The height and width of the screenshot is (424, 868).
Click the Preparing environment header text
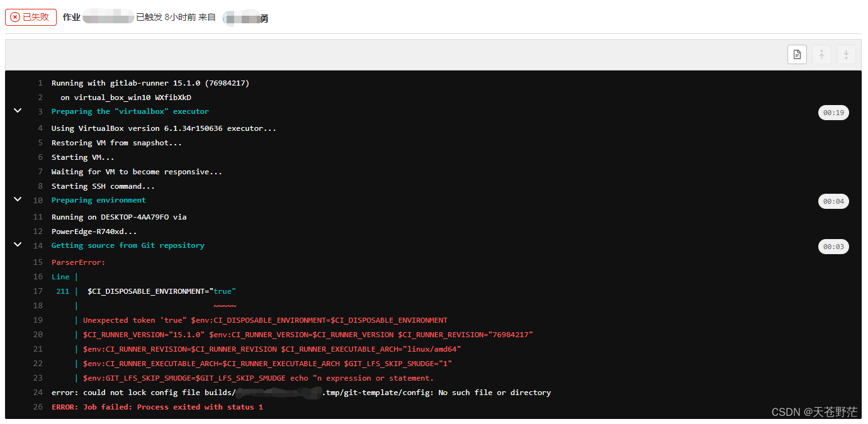coord(99,200)
